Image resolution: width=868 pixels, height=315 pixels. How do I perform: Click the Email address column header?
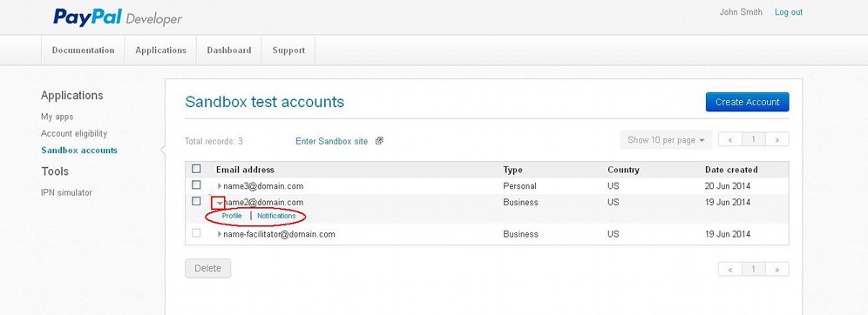click(x=245, y=170)
